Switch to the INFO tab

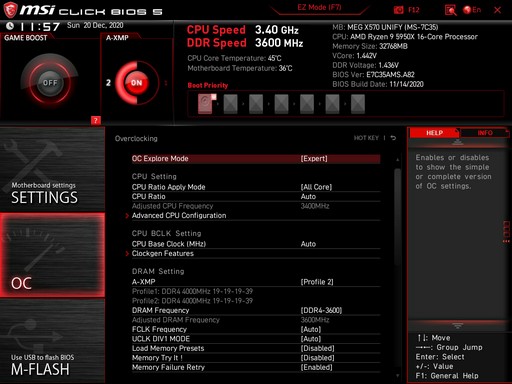tap(485, 133)
